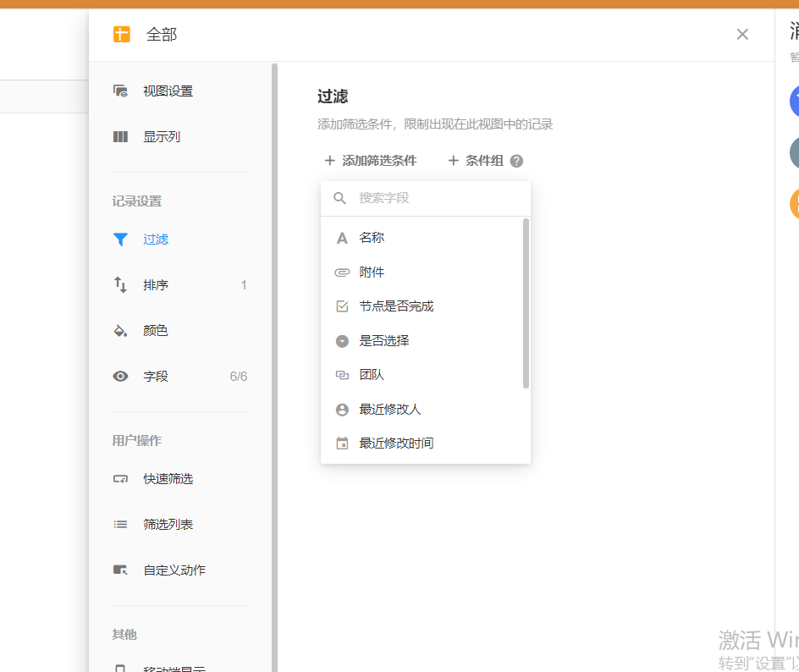This screenshot has width=799, height=672.
Task: Click 添加筛选条件 to add filter
Action: tap(371, 161)
